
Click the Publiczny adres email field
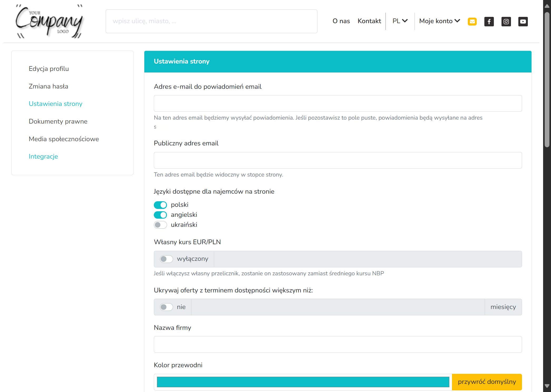(x=338, y=160)
